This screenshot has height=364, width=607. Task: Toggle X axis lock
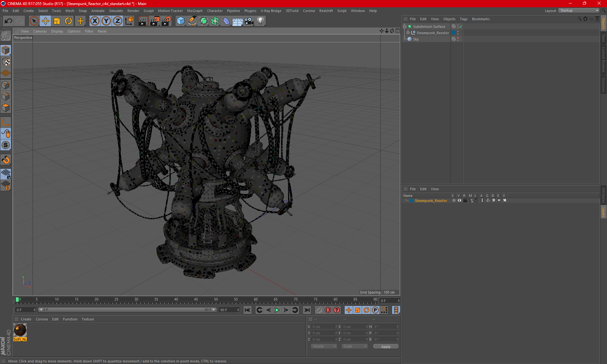click(x=95, y=21)
